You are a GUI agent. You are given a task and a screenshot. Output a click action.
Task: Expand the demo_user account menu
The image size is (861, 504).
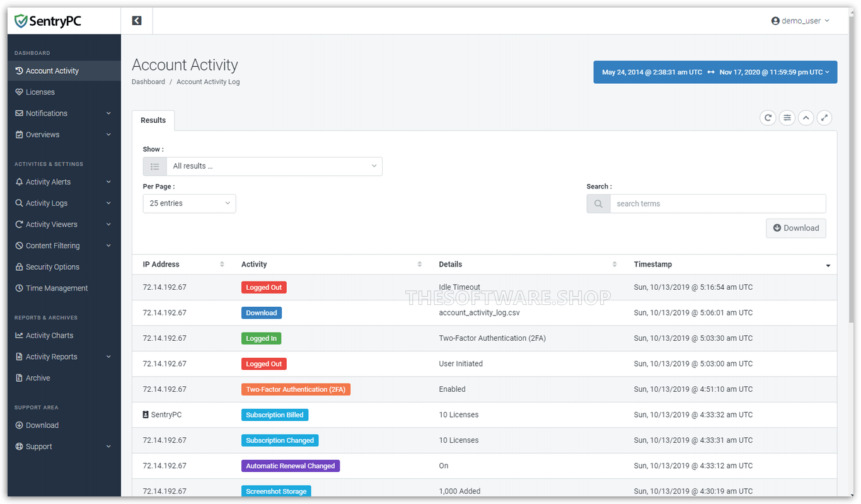800,20
